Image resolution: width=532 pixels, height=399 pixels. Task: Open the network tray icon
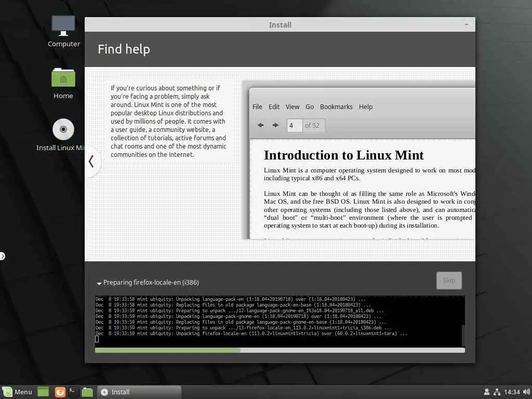[497, 392]
